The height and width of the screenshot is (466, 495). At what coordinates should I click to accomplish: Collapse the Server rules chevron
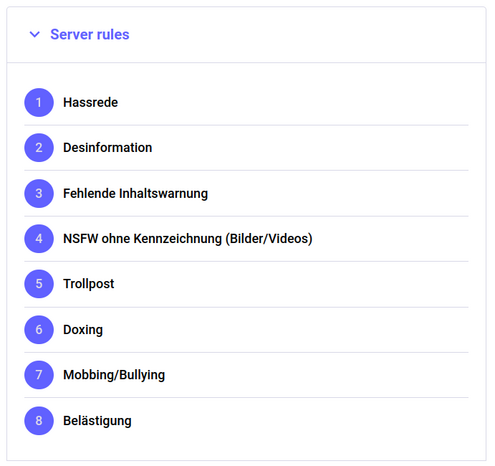pyautogui.click(x=35, y=34)
